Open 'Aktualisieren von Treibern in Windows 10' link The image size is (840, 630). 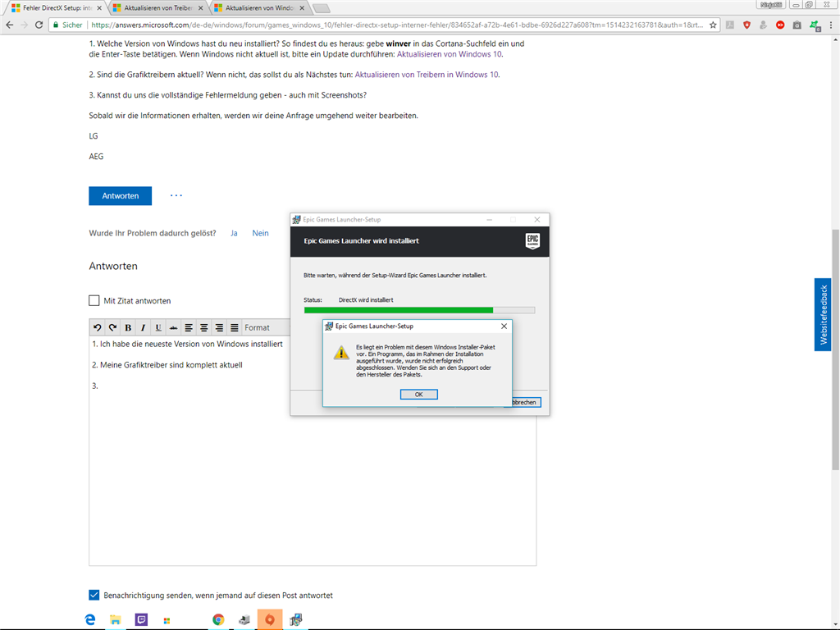point(427,75)
